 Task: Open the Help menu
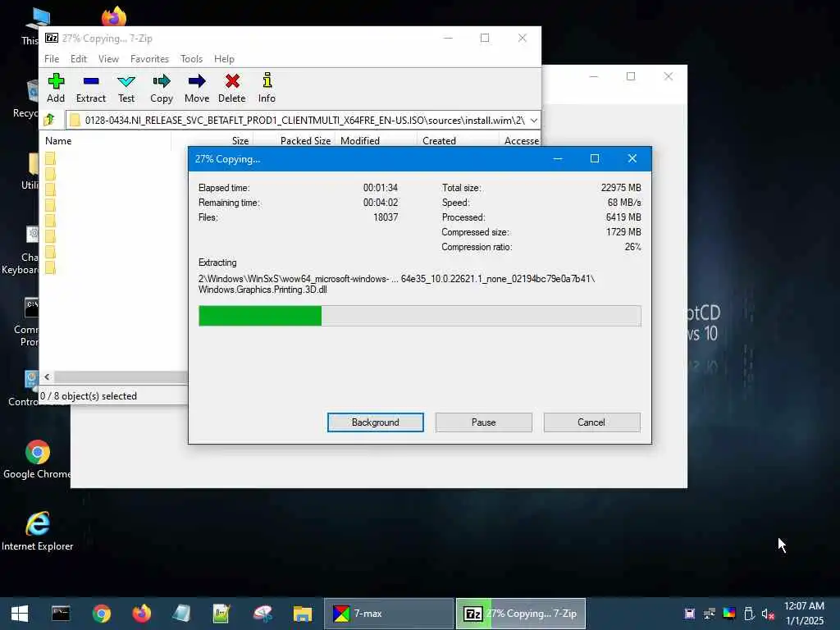click(224, 59)
